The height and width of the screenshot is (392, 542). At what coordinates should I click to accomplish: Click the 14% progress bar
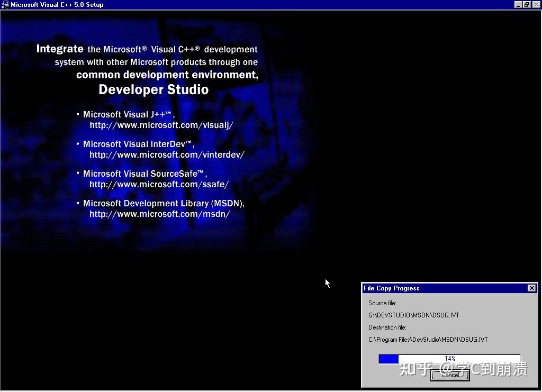449,359
